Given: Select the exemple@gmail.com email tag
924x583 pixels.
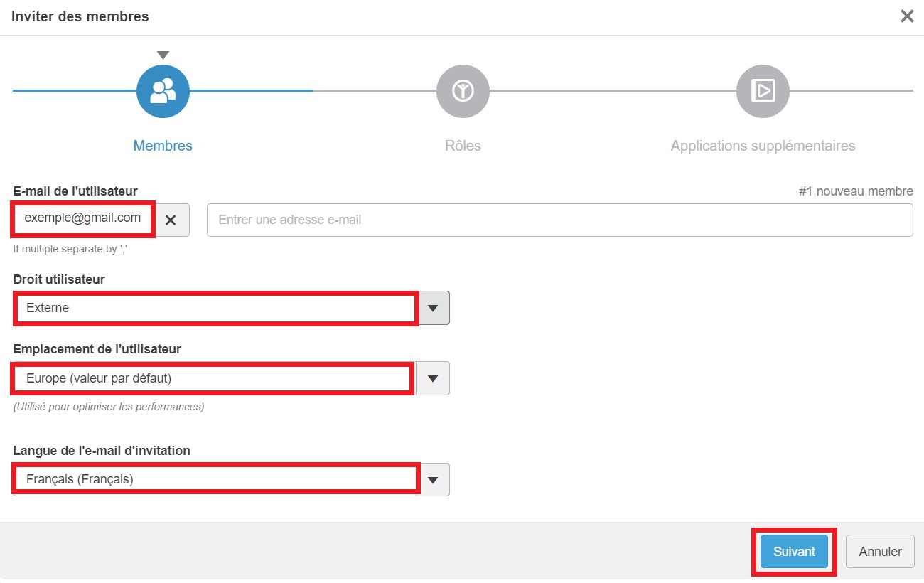Looking at the screenshot, I should (82, 218).
